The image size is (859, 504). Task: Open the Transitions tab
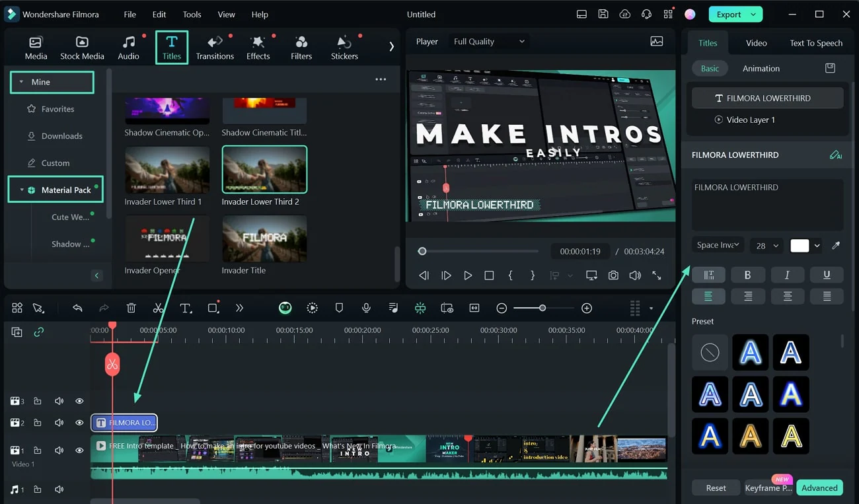tap(215, 48)
